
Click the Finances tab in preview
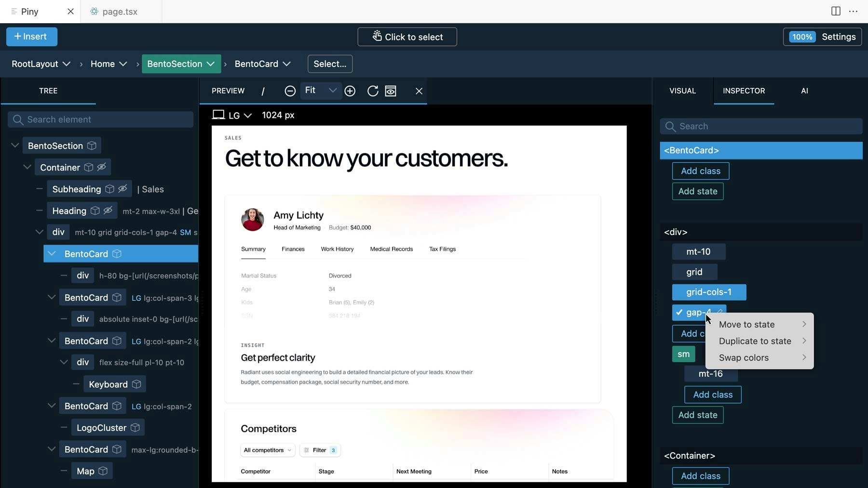coord(293,249)
